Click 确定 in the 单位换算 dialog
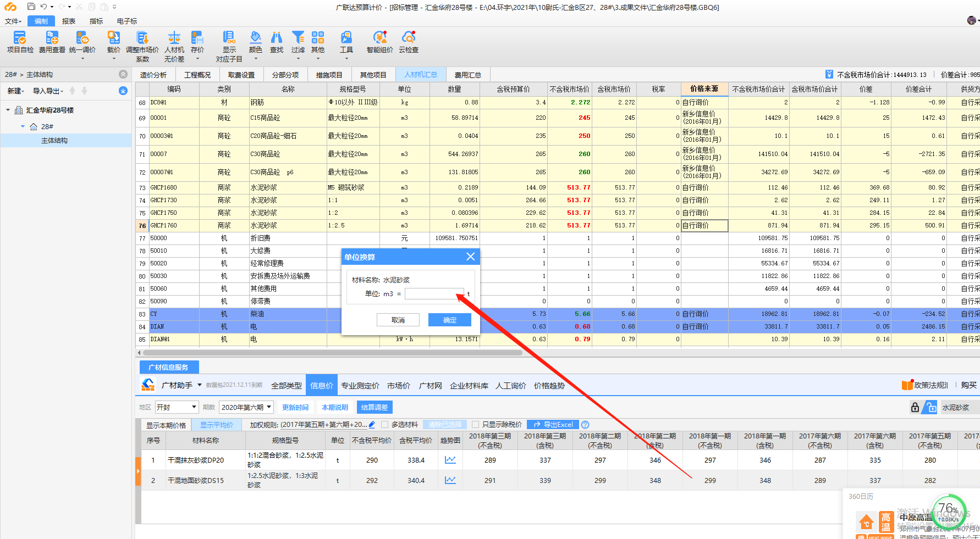The image size is (980, 539). pos(450,320)
